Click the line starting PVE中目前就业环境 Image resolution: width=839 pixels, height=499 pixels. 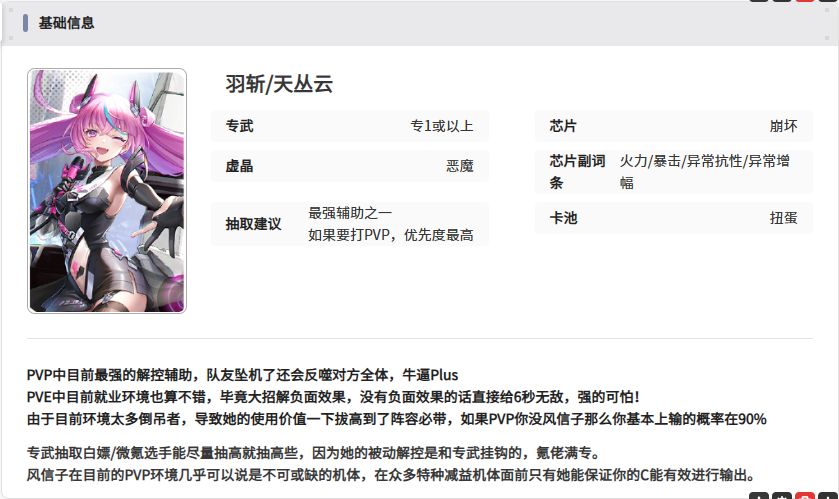[x=333, y=397]
